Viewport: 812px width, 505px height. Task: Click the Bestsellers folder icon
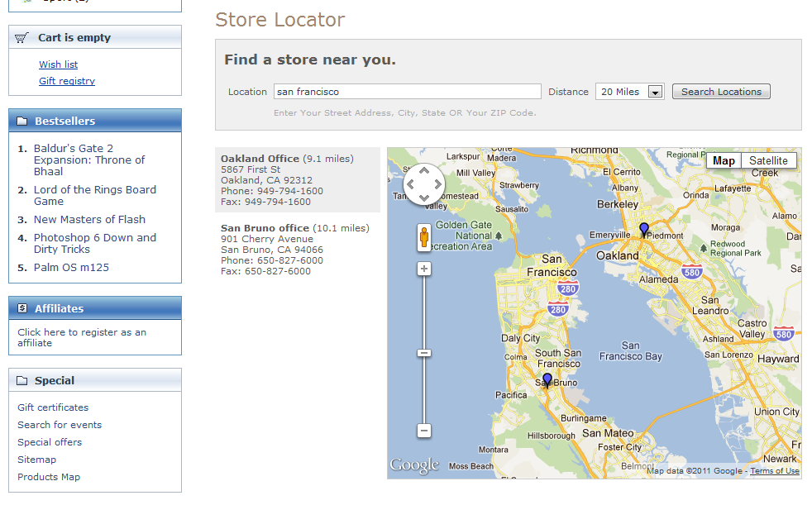click(22, 121)
